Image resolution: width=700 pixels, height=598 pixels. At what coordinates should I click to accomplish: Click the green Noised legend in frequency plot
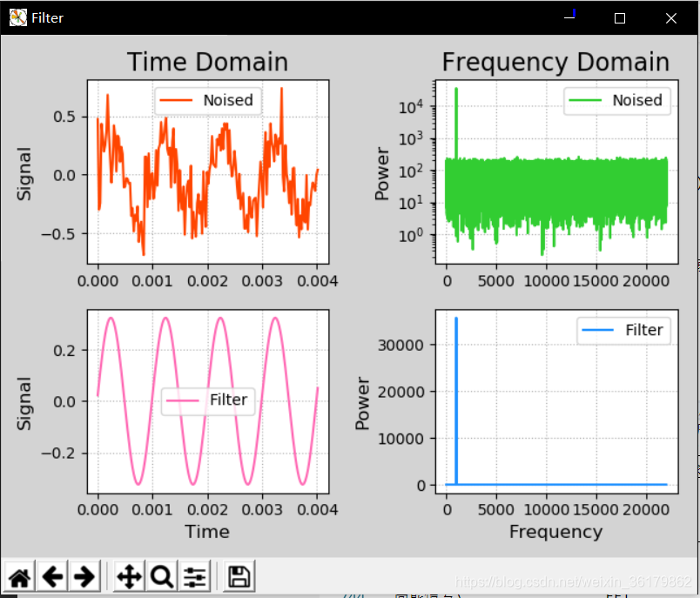(617, 101)
